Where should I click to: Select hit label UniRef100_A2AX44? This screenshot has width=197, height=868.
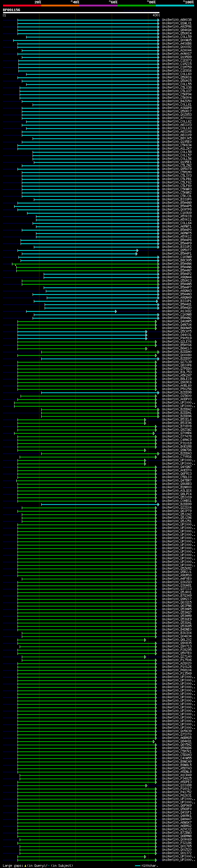pos(177,50)
